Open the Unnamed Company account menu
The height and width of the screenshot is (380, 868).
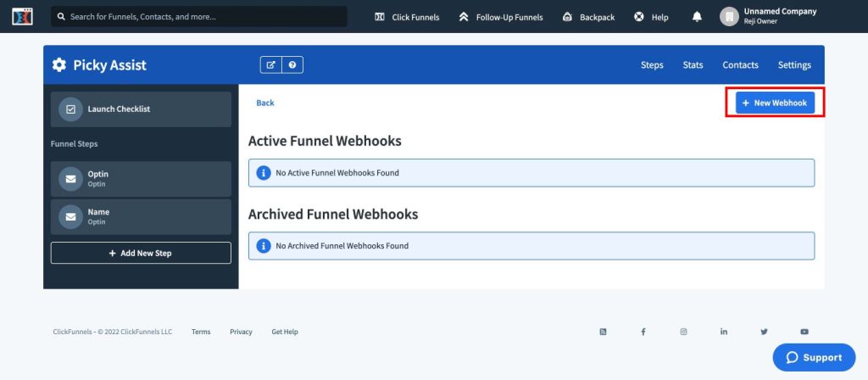(768, 16)
